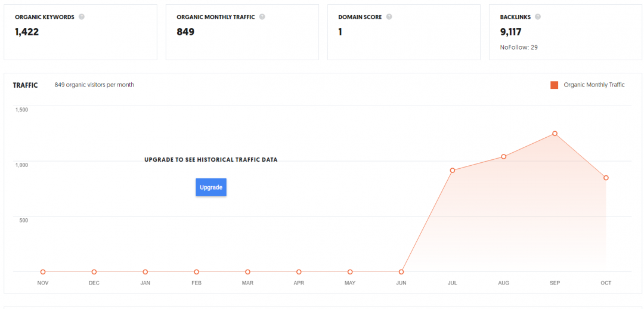Click the blue Upgrade button

[211, 187]
